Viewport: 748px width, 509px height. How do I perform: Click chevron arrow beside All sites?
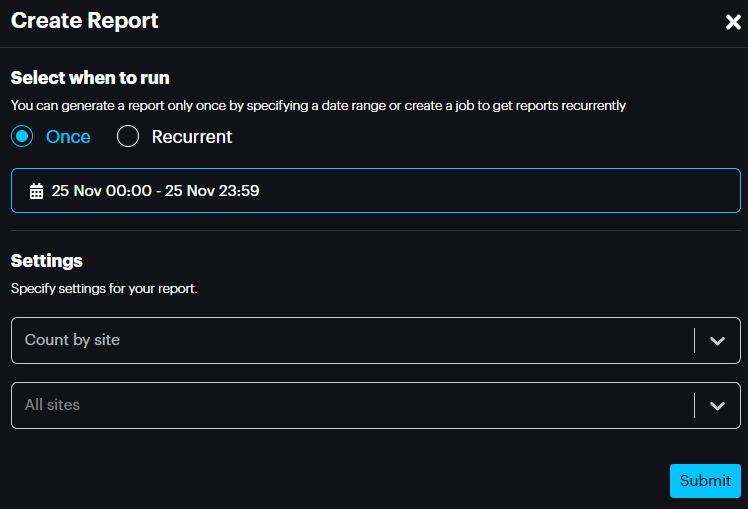tap(717, 406)
